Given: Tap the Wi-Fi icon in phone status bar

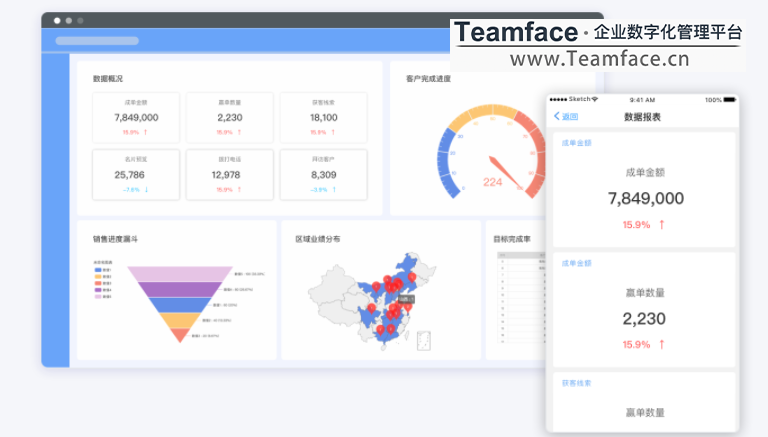Looking at the screenshot, I should (x=595, y=99).
